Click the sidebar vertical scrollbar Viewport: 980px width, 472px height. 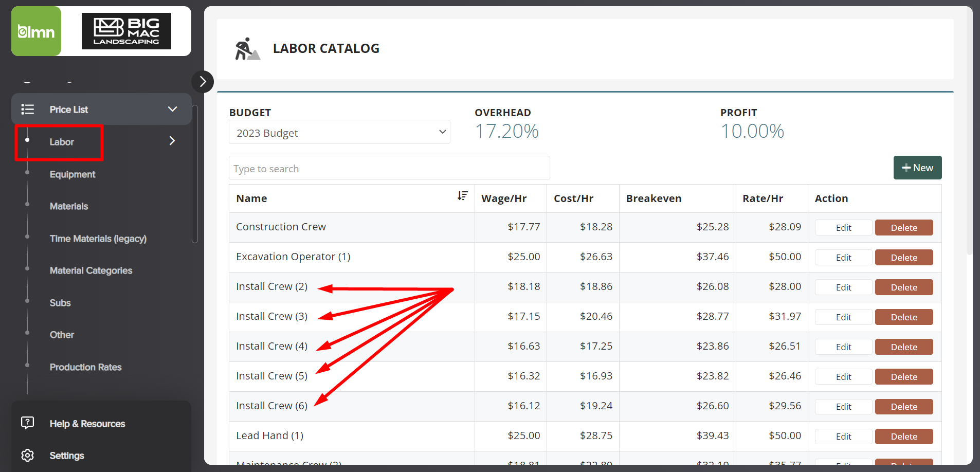click(x=194, y=174)
